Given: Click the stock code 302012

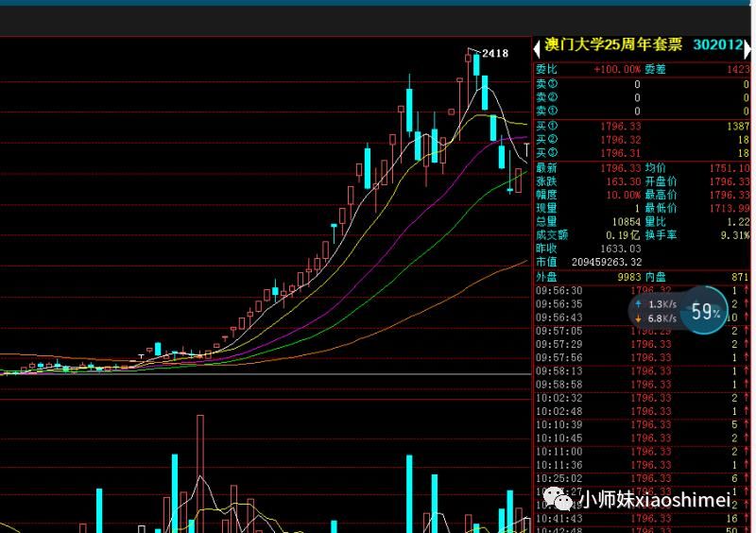Looking at the screenshot, I should 717,44.
